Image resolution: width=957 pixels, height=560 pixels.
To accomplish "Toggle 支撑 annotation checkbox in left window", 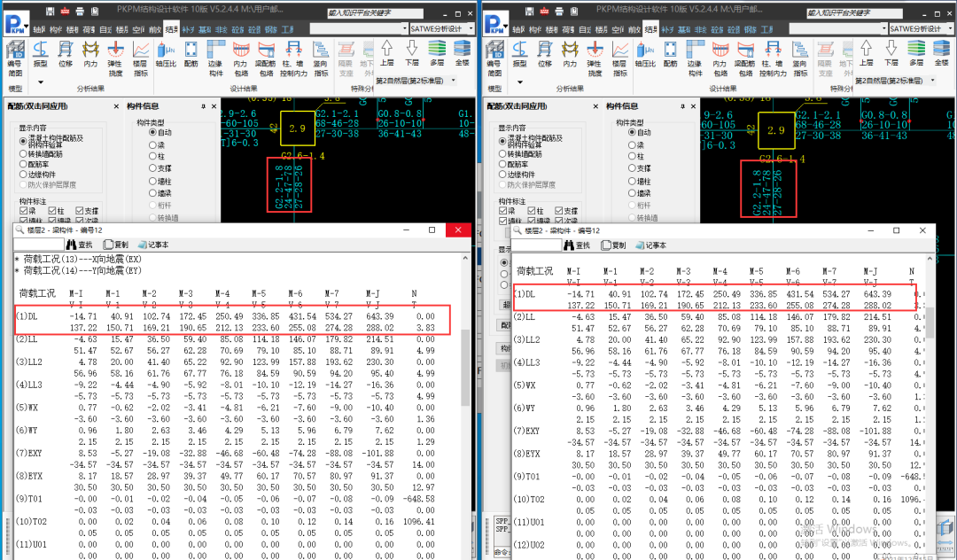I will click(80, 211).
